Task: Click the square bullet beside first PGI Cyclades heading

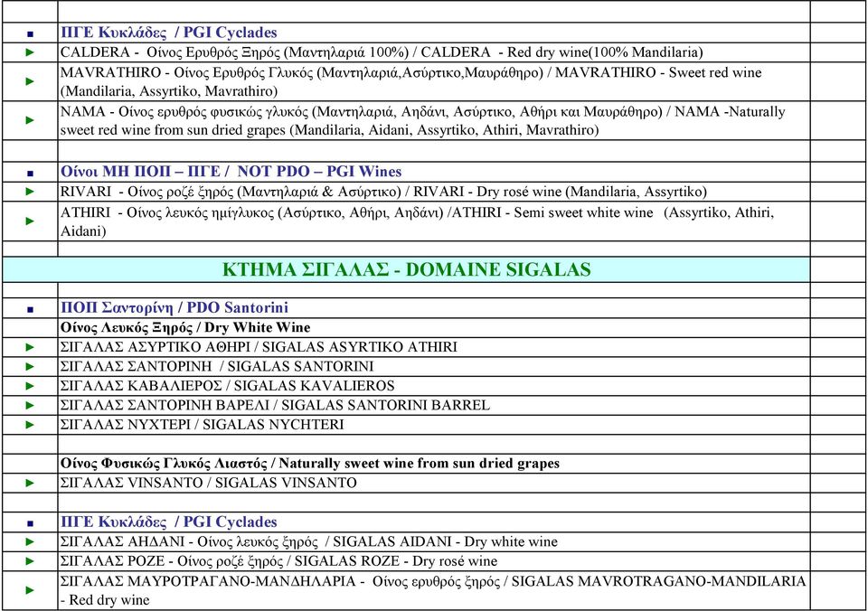Action: click(x=31, y=34)
